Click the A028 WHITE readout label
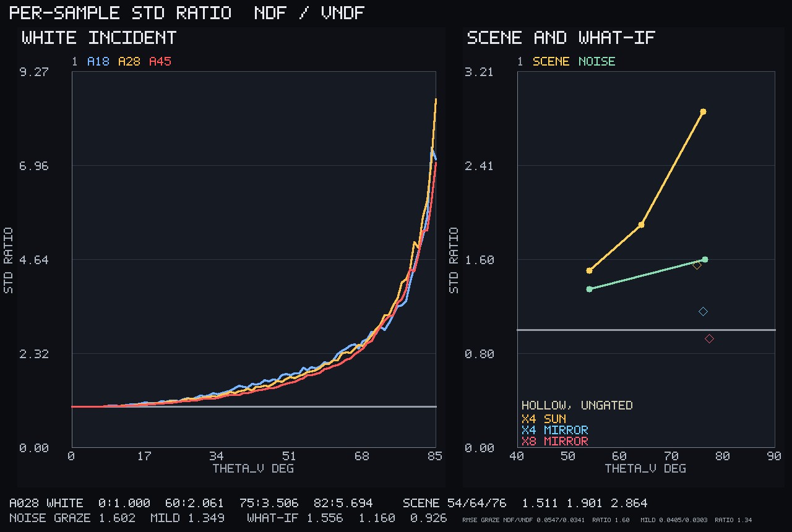Viewport: 792px width, 532px height. [46, 503]
